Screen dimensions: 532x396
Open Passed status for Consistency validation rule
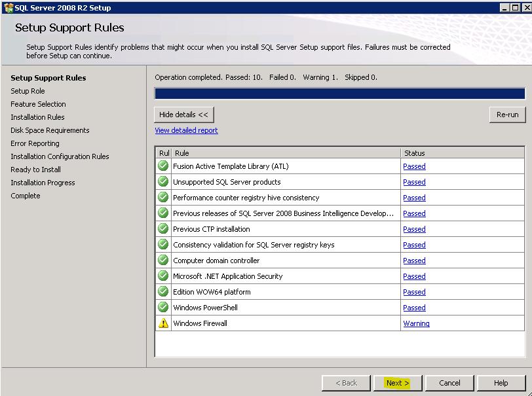click(414, 245)
